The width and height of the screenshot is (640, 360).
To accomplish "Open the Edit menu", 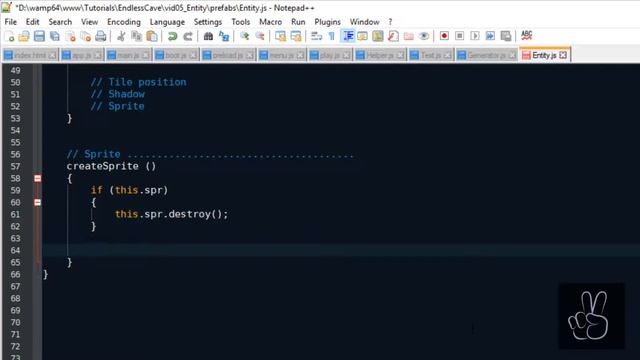I will [x=33, y=22].
